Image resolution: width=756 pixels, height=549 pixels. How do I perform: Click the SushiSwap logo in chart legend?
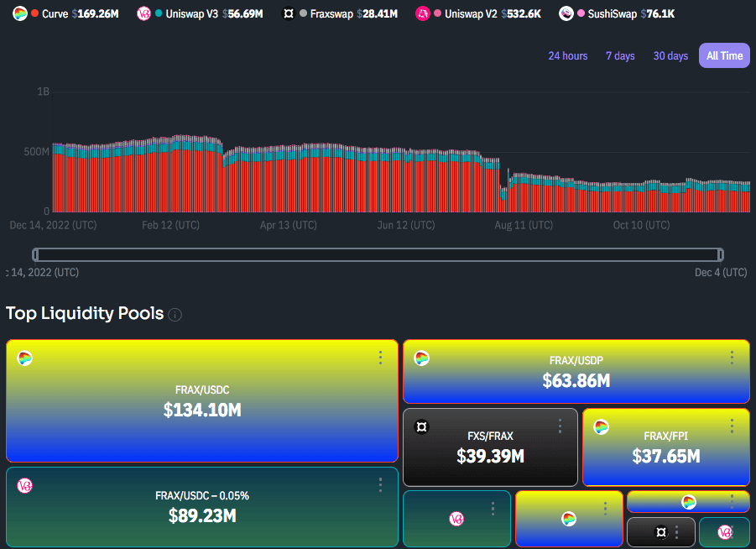click(567, 14)
